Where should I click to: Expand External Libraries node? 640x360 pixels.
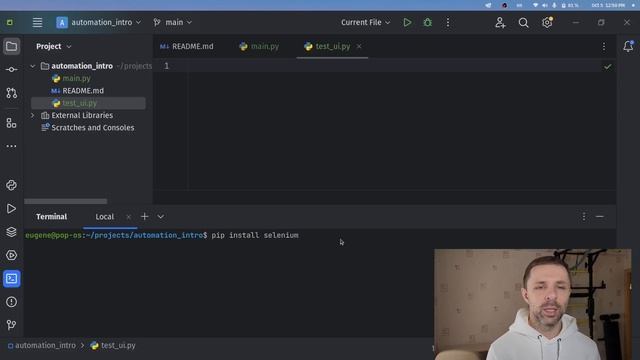(x=33, y=116)
